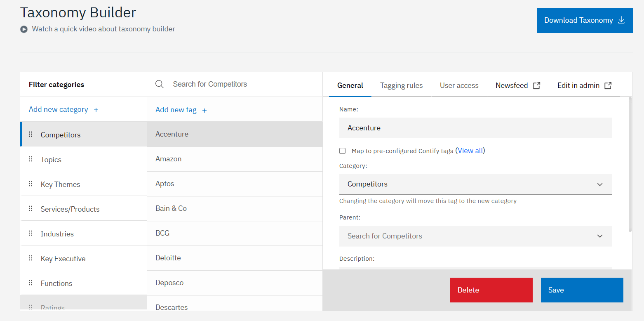The image size is (644, 321).
Task: Click the drag handle for Functions category
Action: pyautogui.click(x=31, y=283)
